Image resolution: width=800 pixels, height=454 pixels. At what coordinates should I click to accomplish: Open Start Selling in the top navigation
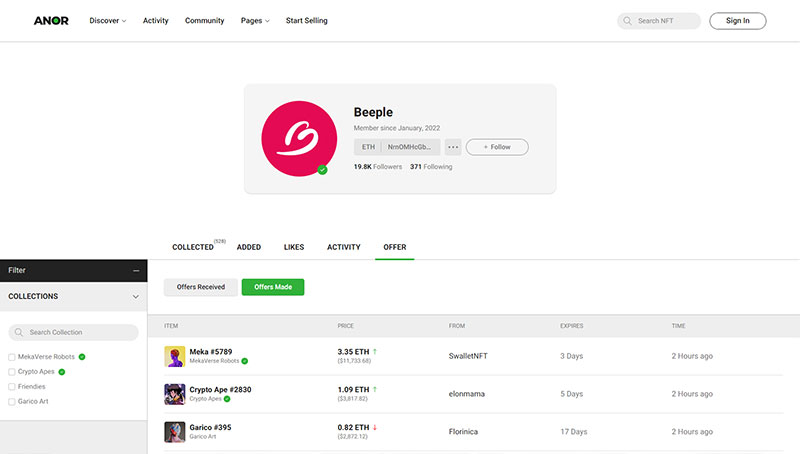(x=307, y=21)
